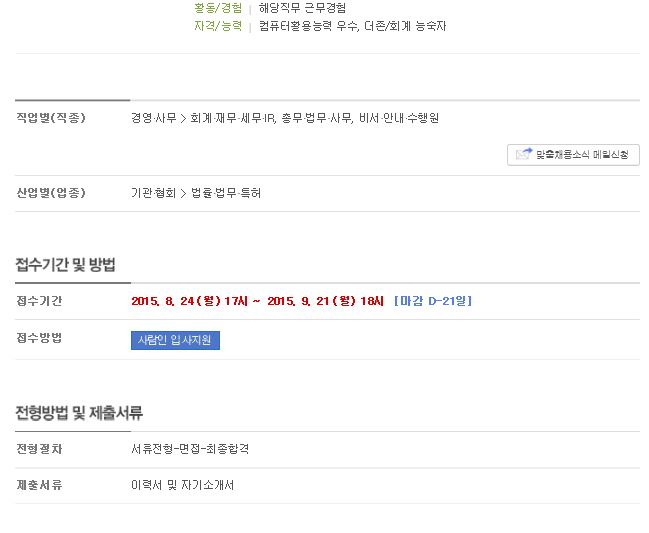Click the 마감 D-21일 deadline label
The width and height of the screenshot is (649, 533).
[x=433, y=301]
